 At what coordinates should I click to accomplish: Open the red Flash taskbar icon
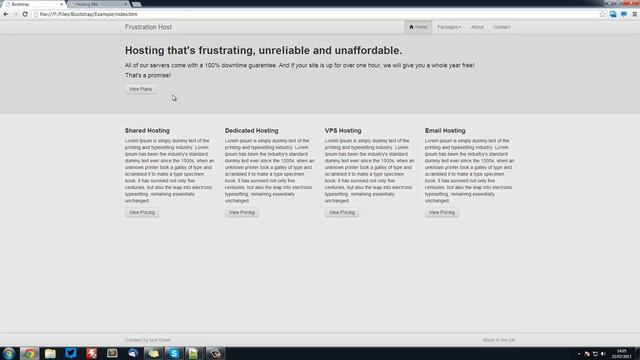coord(91,353)
